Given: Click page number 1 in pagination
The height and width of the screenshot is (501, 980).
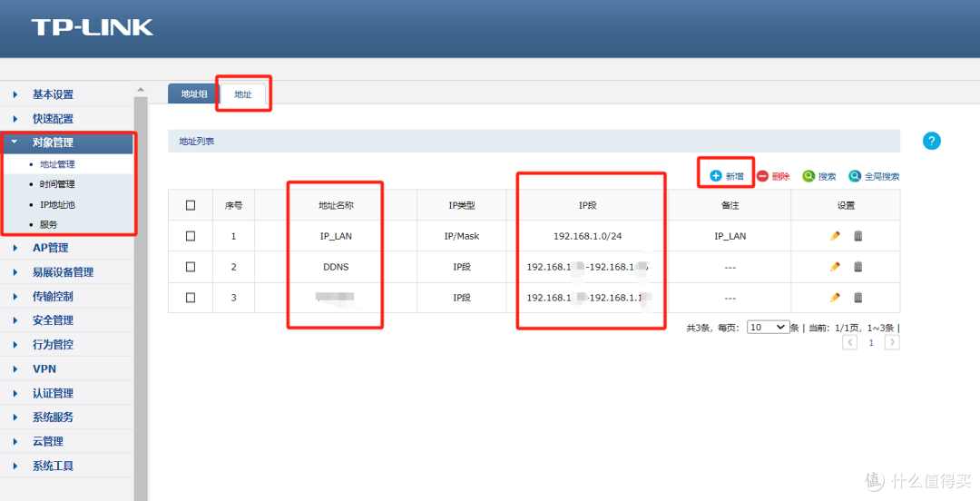Looking at the screenshot, I should [871, 343].
